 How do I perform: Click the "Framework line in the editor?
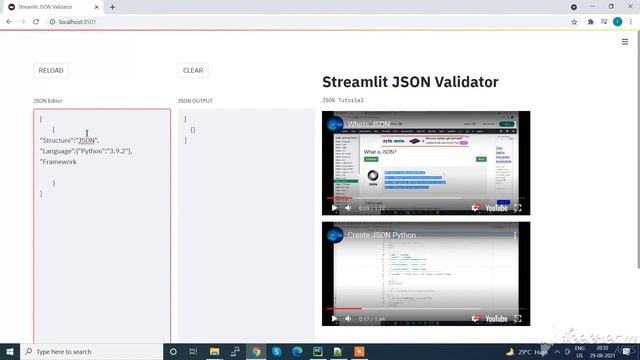pyautogui.click(x=58, y=162)
